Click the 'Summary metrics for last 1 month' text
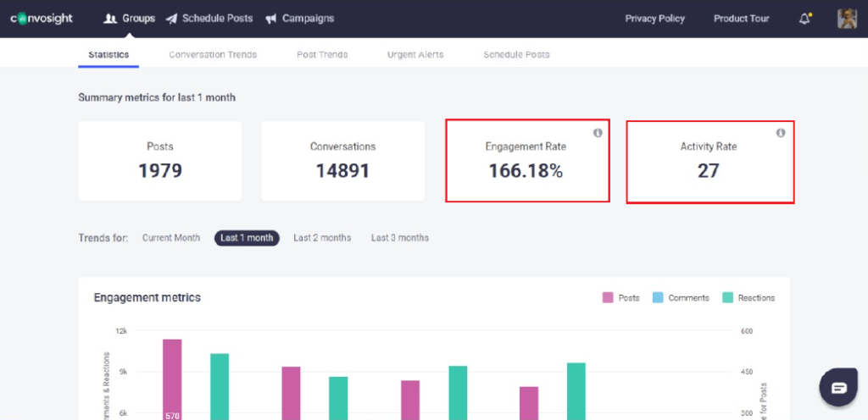The image size is (868, 420). click(157, 98)
